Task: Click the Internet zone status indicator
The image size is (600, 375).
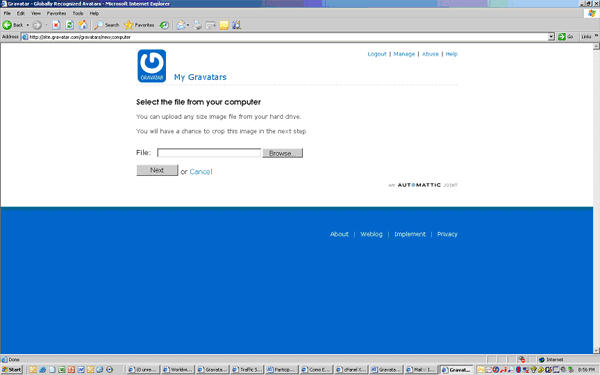Action: pyautogui.click(x=551, y=360)
